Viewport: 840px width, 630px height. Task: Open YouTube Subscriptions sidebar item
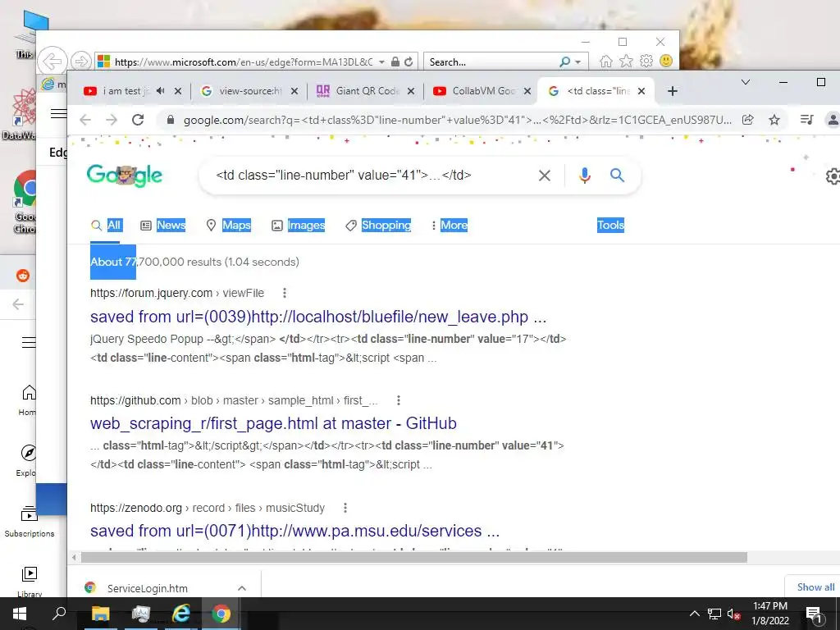[x=29, y=521]
